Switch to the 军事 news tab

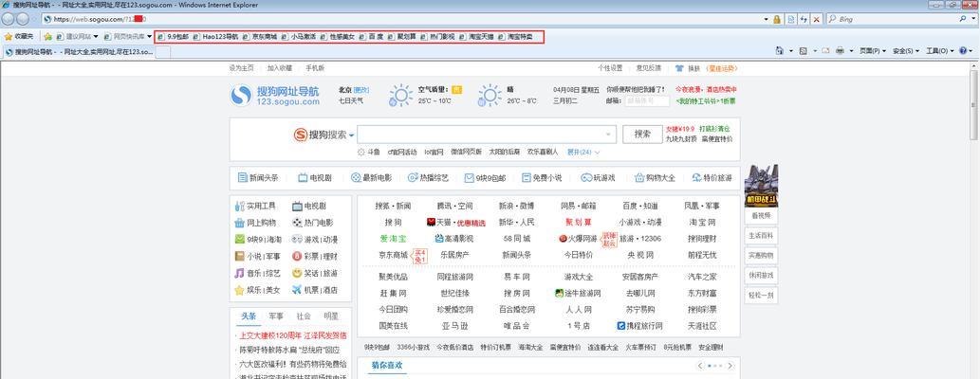pos(276,316)
